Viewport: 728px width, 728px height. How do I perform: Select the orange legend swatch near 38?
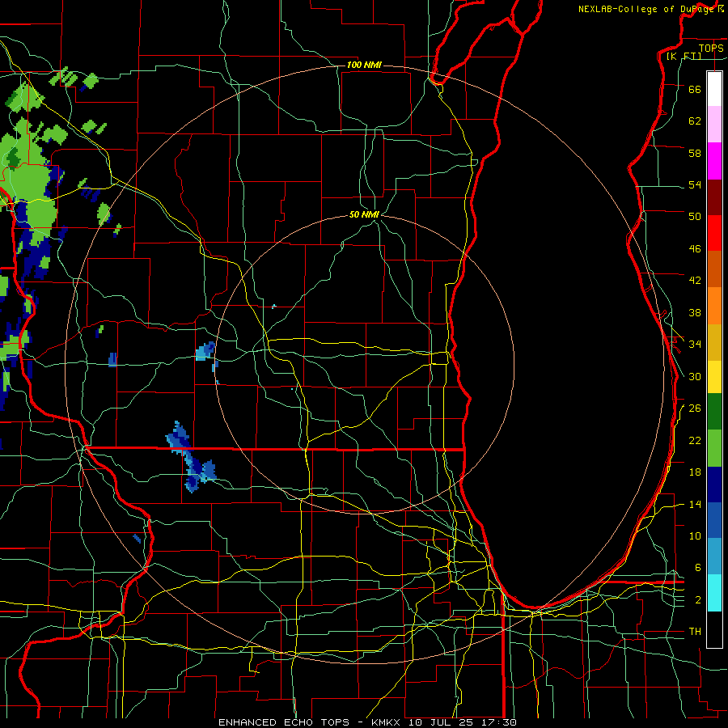714,306
